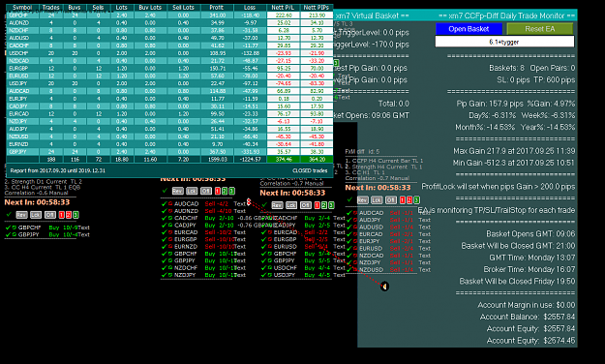Click Rev in the GBPCHF and GBPJPY only panel
Screen dimensions: 605x364
pyautogui.click(x=21, y=215)
